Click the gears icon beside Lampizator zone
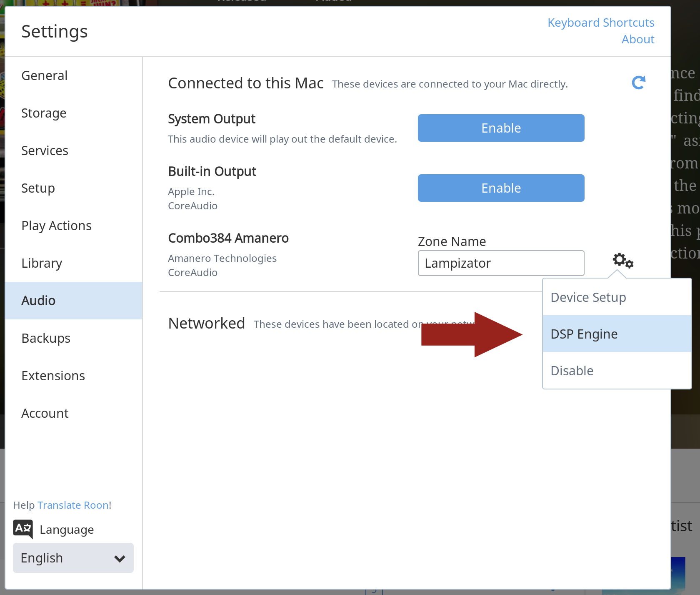Viewport: 700px width, 595px height. click(x=623, y=261)
